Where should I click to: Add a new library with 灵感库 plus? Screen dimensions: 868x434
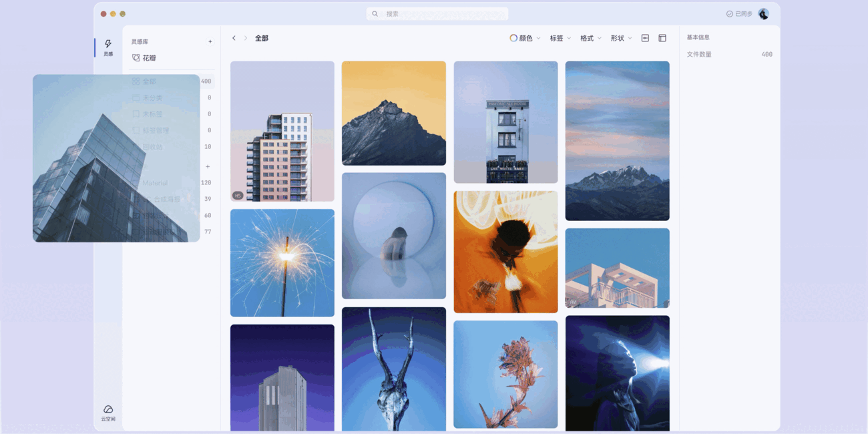[x=210, y=41]
